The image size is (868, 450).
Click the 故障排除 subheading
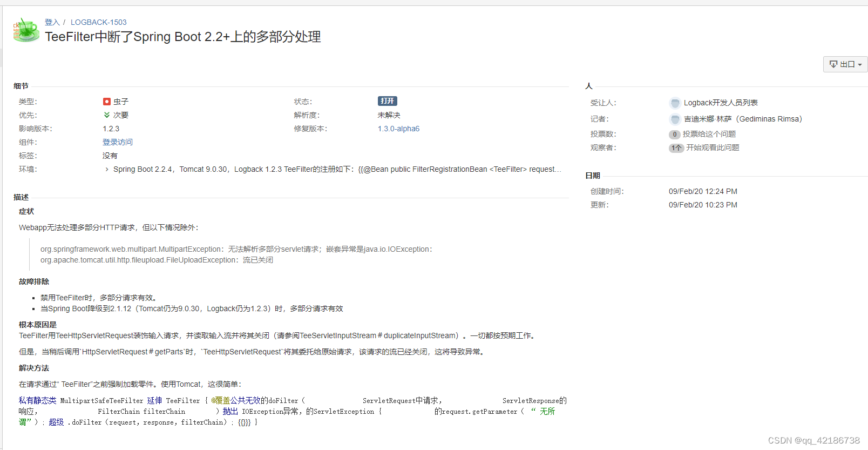click(34, 281)
